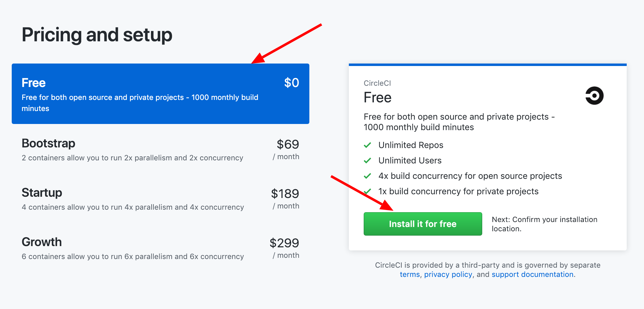Select the Bootstrap pricing plan
The height and width of the screenshot is (309, 644).
161,150
